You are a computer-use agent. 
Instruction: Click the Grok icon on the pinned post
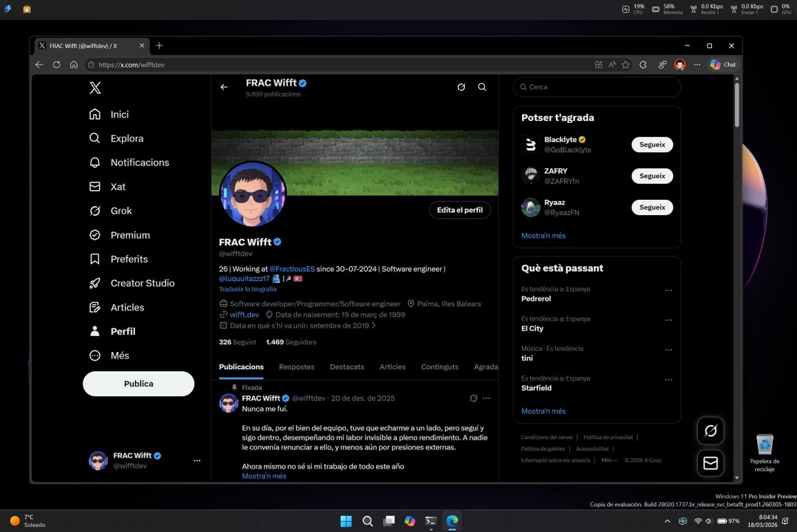pos(474,399)
